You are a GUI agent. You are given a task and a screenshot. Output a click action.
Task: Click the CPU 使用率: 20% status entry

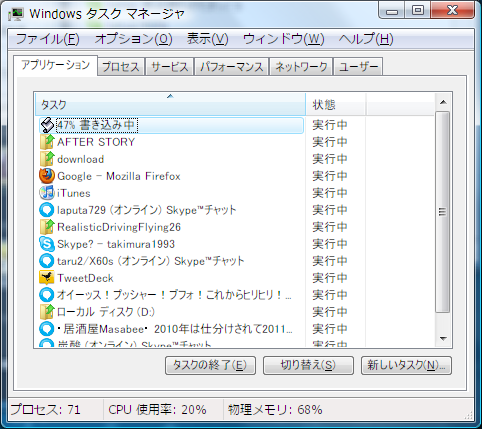pyautogui.click(x=157, y=410)
